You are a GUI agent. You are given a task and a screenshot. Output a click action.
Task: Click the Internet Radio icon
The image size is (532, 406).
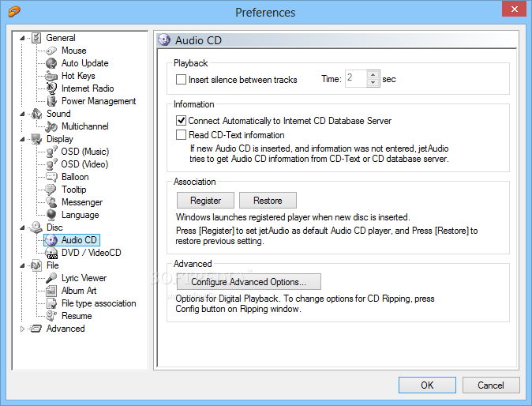tap(51, 88)
